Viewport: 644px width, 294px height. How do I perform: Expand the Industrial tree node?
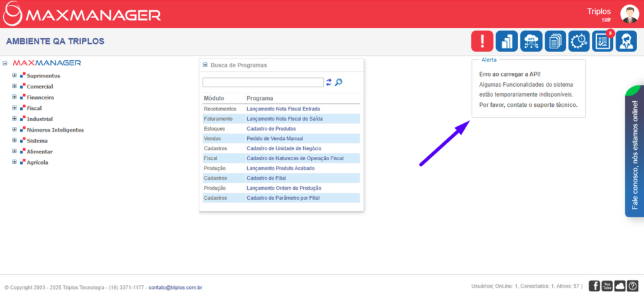pos(14,119)
